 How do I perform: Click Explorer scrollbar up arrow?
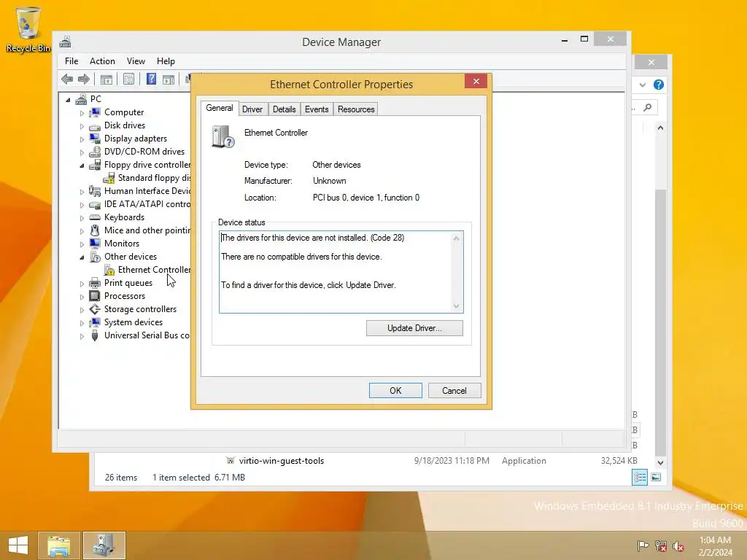click(660, 128)
